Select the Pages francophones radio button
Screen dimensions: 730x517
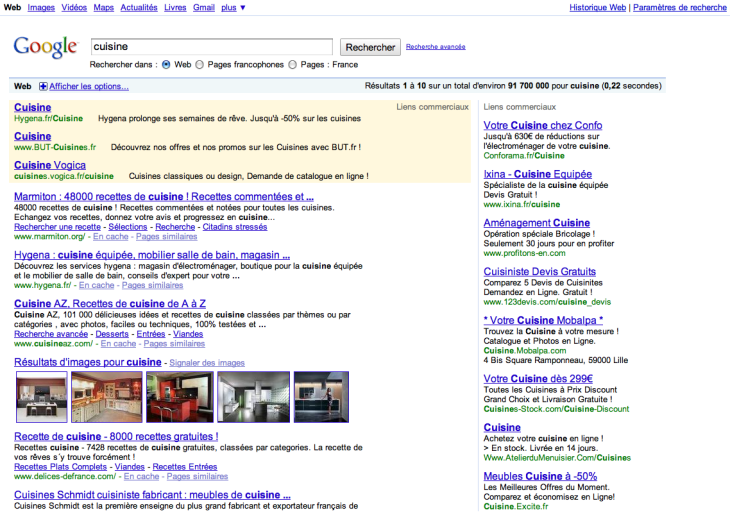[200, 65]
